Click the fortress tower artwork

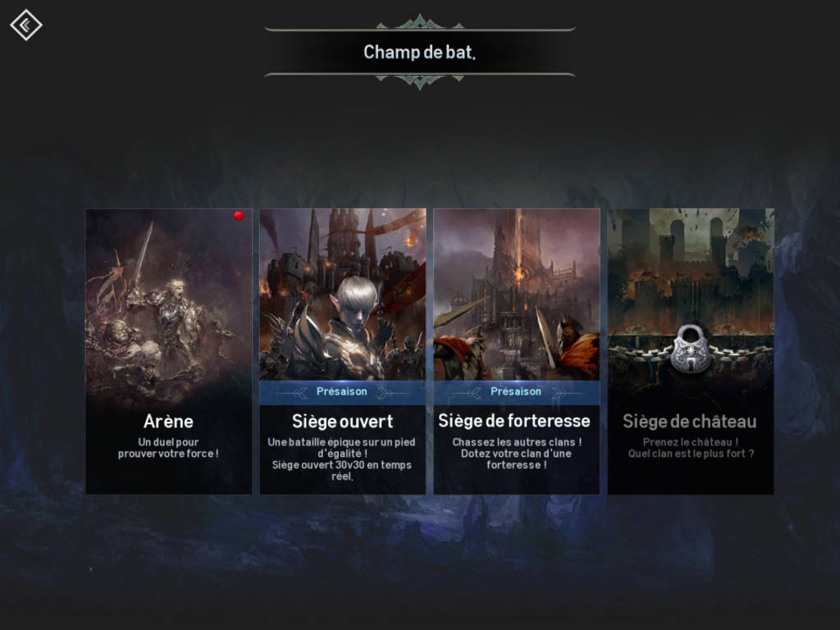click(517, 294)
